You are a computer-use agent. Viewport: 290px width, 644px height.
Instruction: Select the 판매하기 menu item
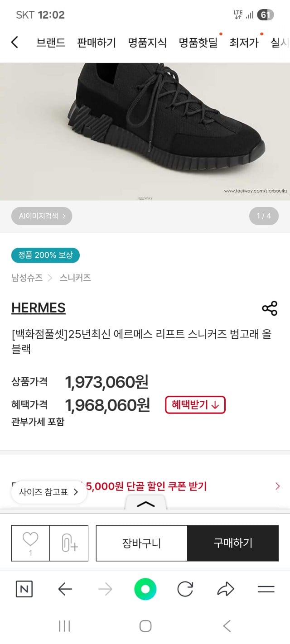pyautogui.click(x=97, y=41)
